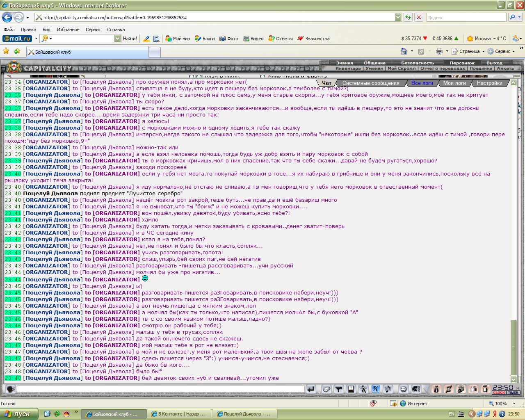This screenshot has width=525, height=420.
Task: Click the sound speaker icon in chat toolbar
Action: pyautogui.click(x=388, y=389)
